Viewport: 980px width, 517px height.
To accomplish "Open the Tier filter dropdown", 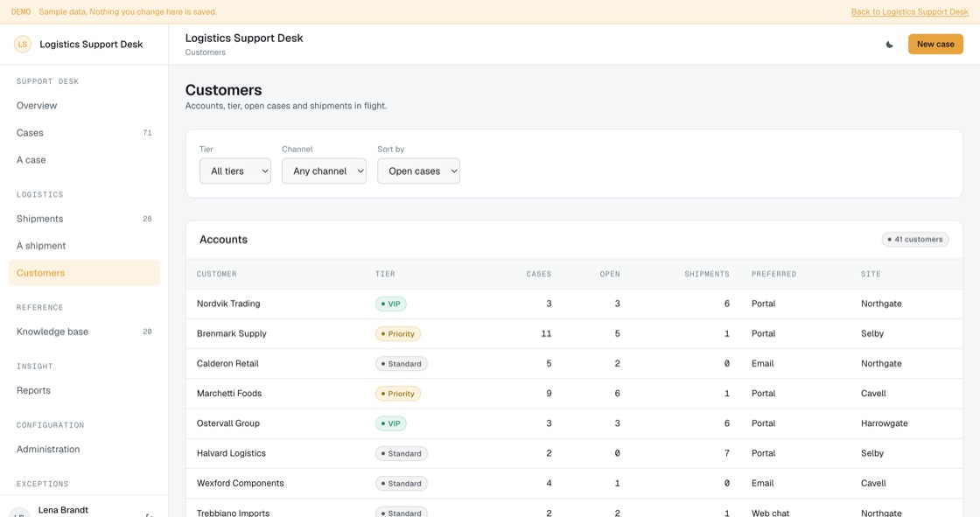I will (235, 171).
